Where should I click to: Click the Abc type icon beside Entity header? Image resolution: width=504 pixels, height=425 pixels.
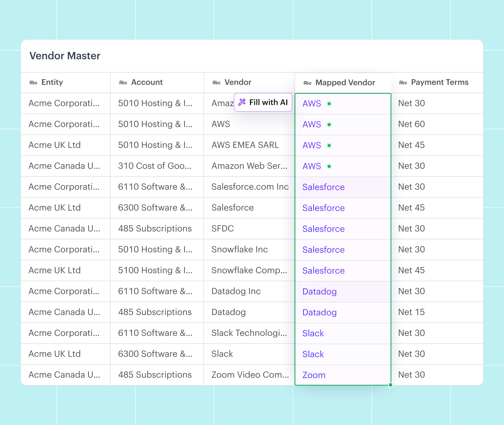point(33,83)
